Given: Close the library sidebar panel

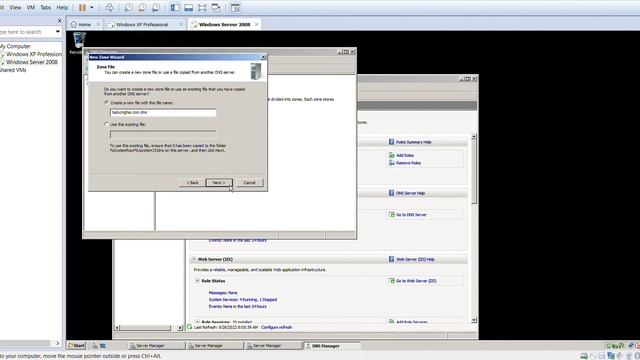Looking at the screenshot, I should click(60, 20).
